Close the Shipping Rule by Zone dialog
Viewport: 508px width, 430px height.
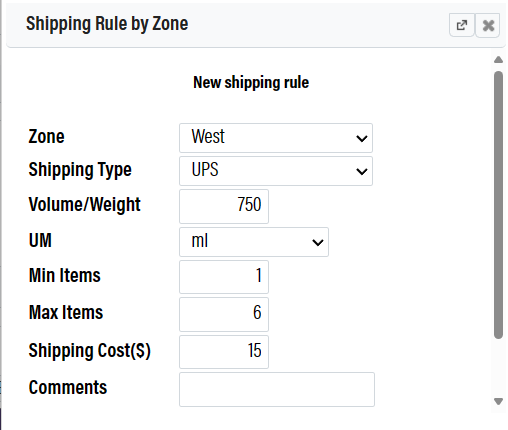point(488,25)
